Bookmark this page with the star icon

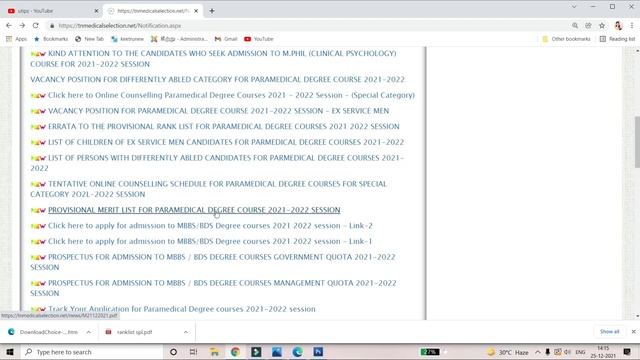click(x=602, y=25)
